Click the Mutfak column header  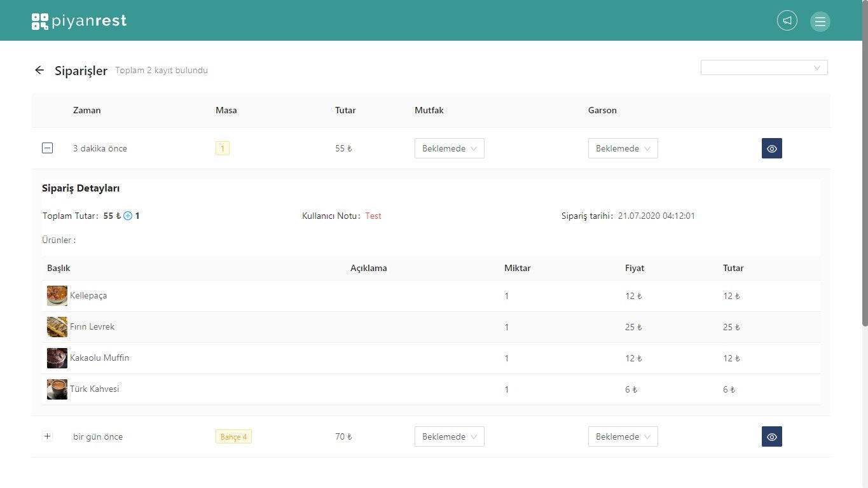tap(429, 110)
